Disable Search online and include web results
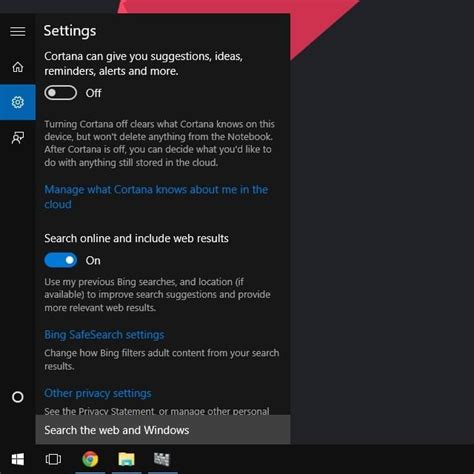 [x=61, y=260]
